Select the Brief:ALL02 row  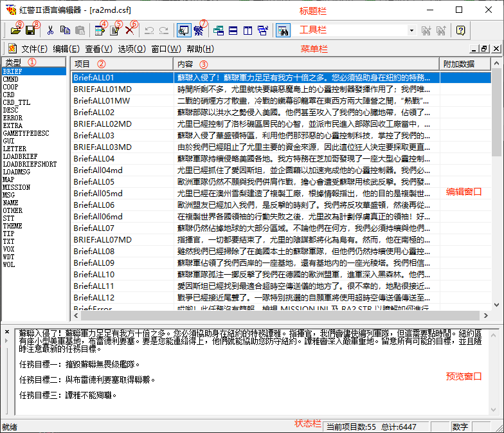tap(282, 112)
